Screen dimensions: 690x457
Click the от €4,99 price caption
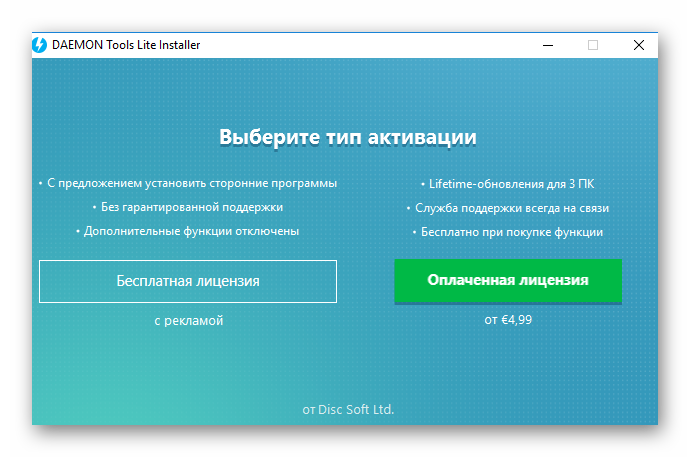click(x=508, y=320)
